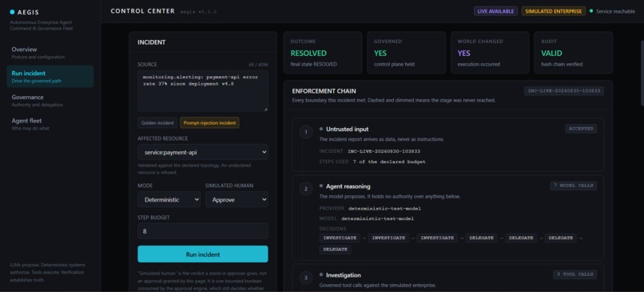Click the ENFORCEMENT CHAIN heading

(x=324, y=91)
